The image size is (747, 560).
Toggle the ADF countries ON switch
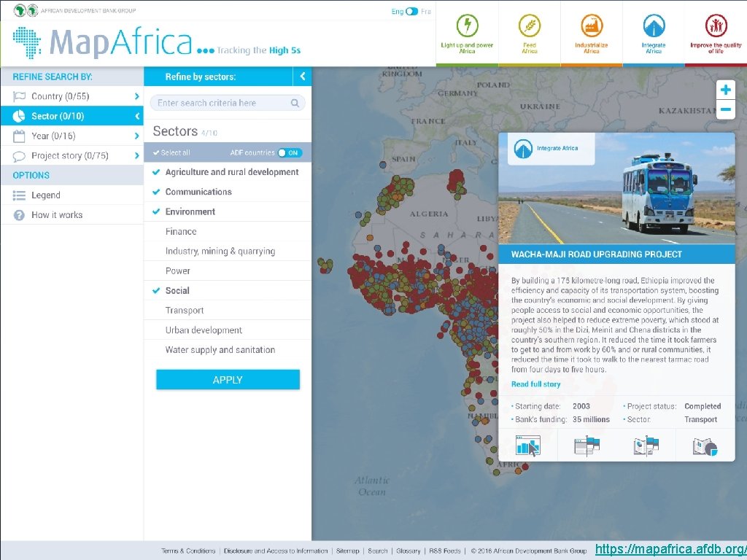pyautogui.click(x=290, y=153)
